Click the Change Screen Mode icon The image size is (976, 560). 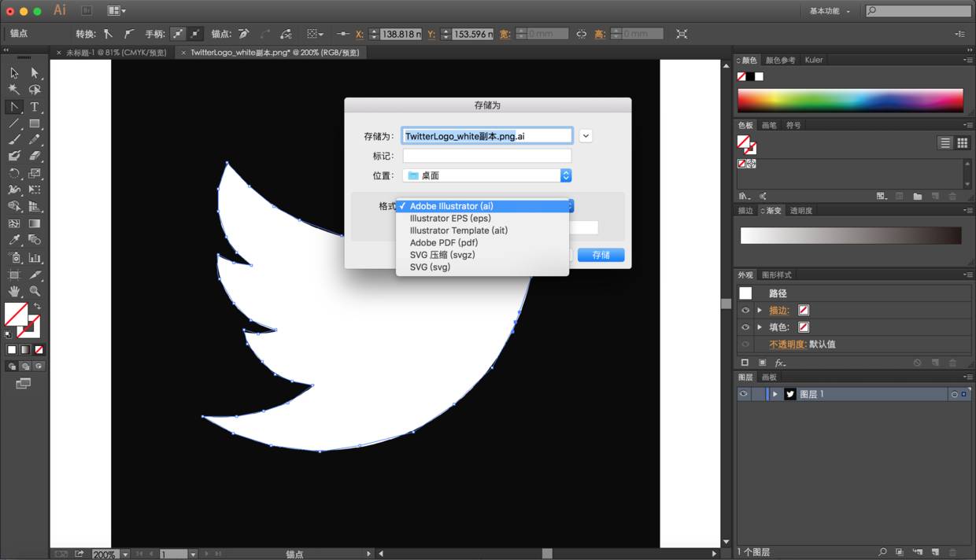click(x=24, y=384)
